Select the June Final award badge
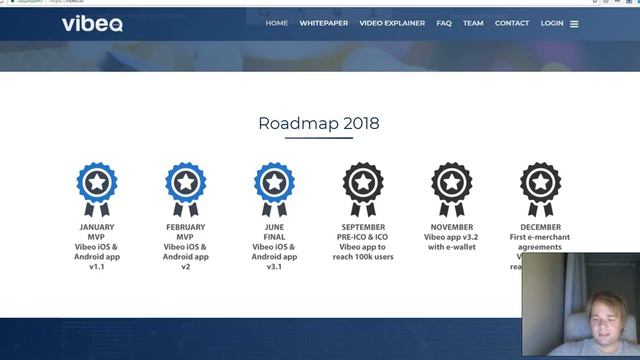Screen dimensions: 640x360 coord(274,189)
